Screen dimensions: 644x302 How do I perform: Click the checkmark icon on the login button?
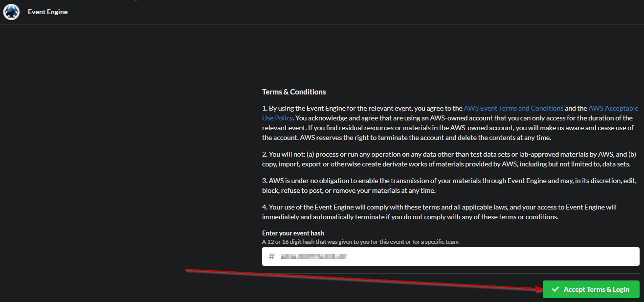(x=554, y=289)
